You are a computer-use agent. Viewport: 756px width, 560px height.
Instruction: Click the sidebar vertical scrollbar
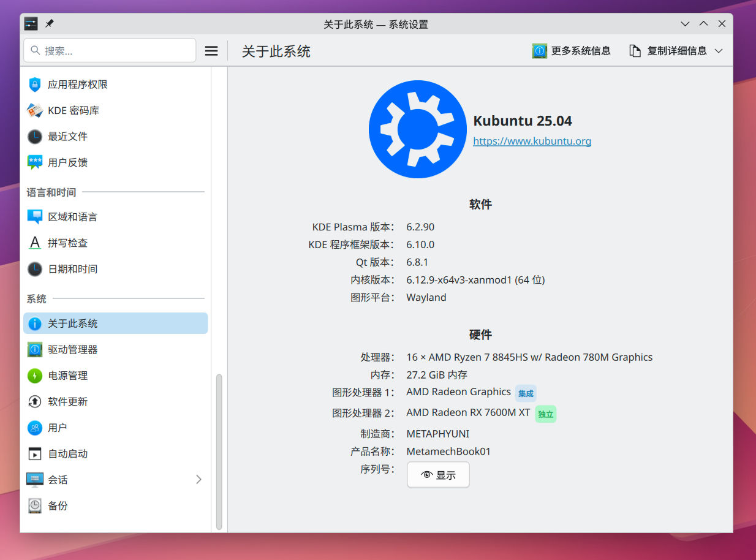pos(219,452)
